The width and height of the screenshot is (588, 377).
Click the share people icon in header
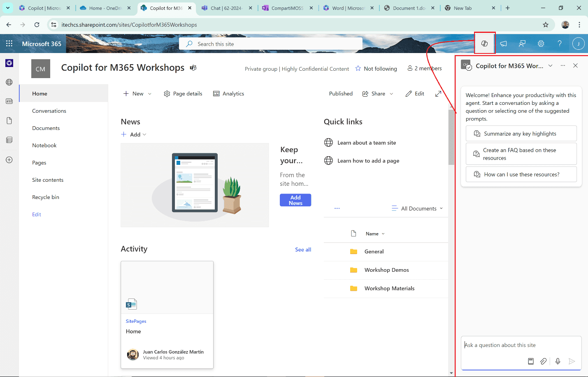coord(522,44)
